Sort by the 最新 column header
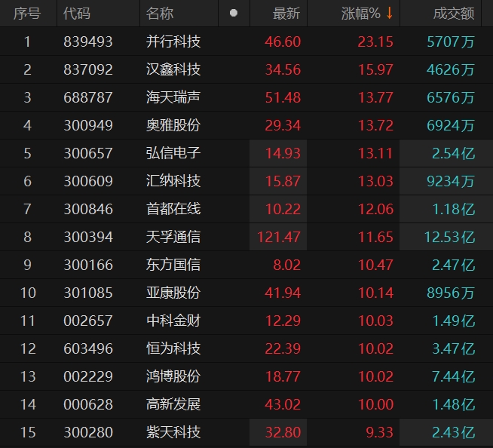Viewport: 493px width, 448px height. click(x=286, y=14)
